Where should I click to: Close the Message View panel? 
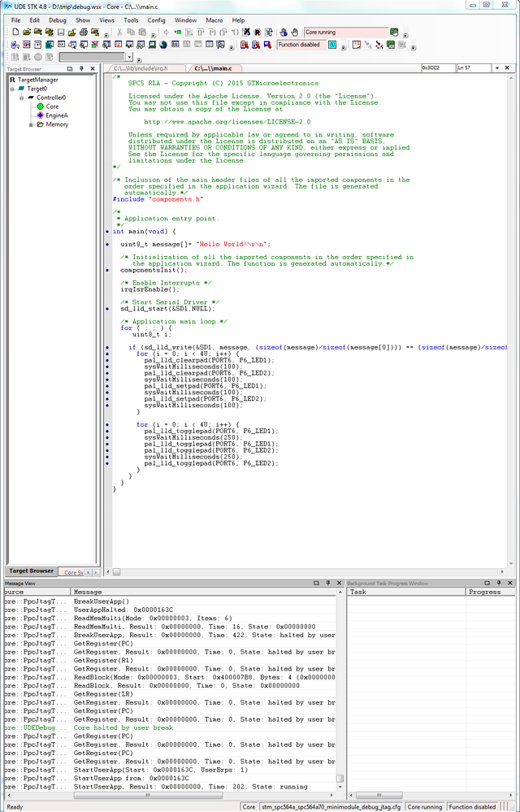point(339,583)
